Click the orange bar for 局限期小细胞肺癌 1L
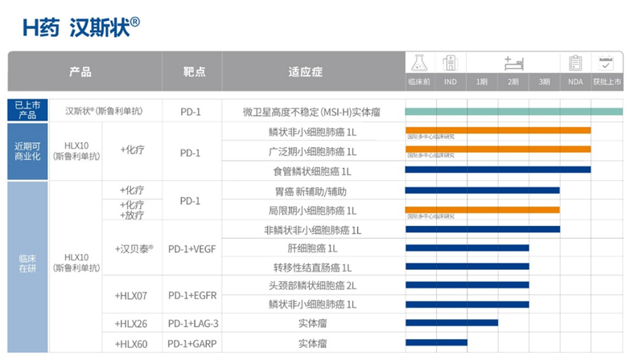 point(483,210)
